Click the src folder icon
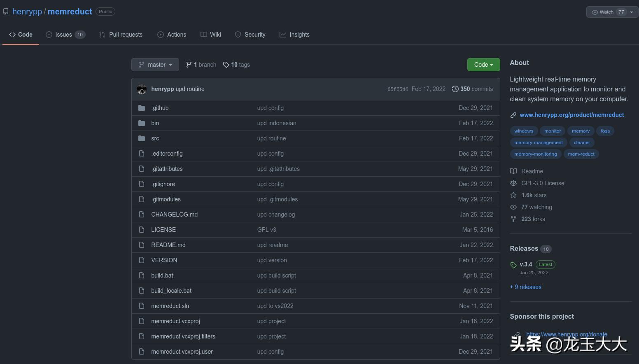The width and height of the screenshot is (639, 364). click(x=142, y=138)
